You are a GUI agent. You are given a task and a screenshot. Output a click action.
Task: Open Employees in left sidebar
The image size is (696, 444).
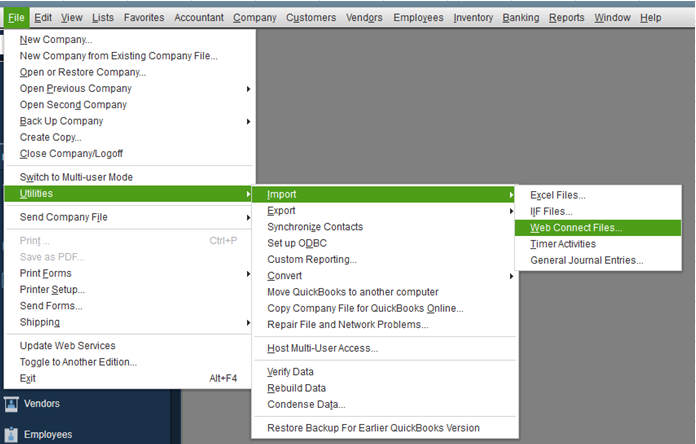[x=48, y=435]
